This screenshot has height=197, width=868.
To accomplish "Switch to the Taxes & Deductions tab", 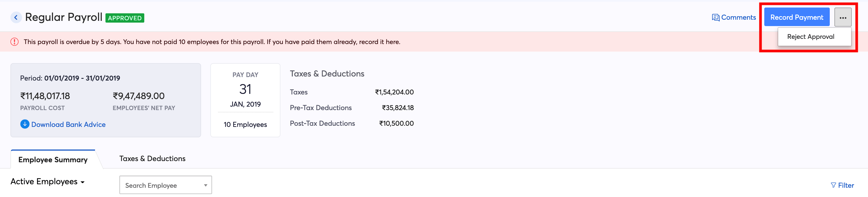I will pos(152,158).
